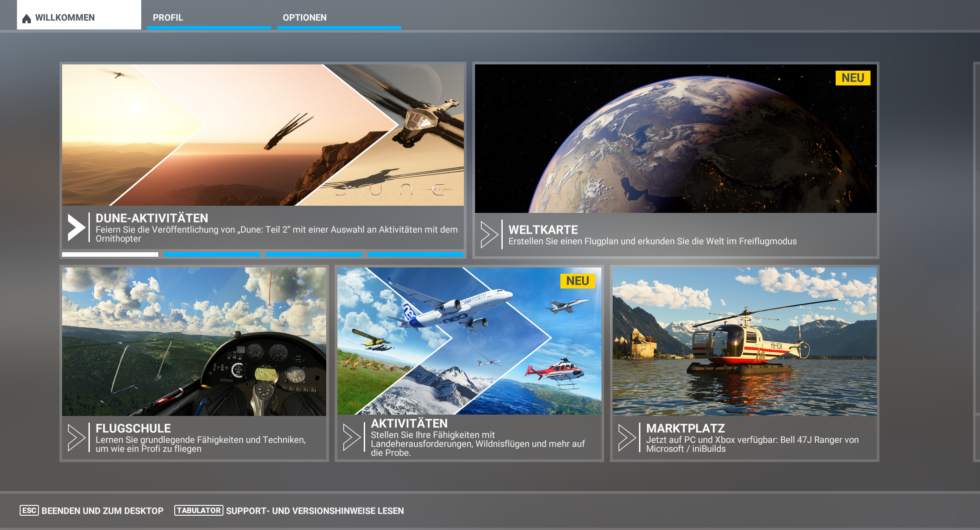The height and width of the screenshot is (530, 980).
Task: Click the Aktivitäten title
Action: tap(409, 424)
